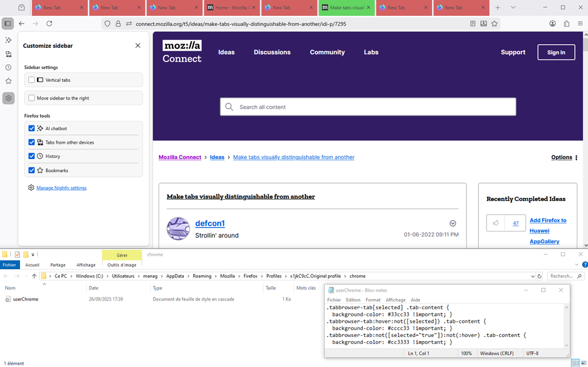This screenshot has width=588, height=367.
Task: Open synced tabs from sidebar strip
Action: coord(8,54)
